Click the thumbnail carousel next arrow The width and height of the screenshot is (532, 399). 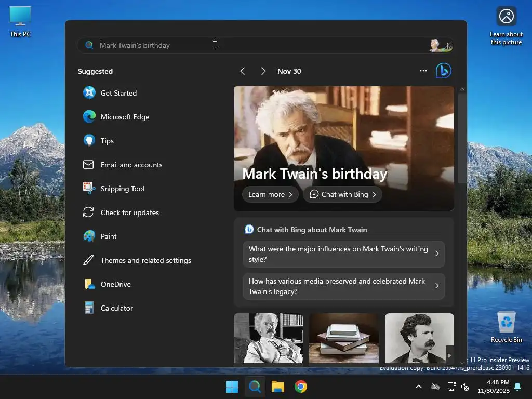[x=449, y=355]
